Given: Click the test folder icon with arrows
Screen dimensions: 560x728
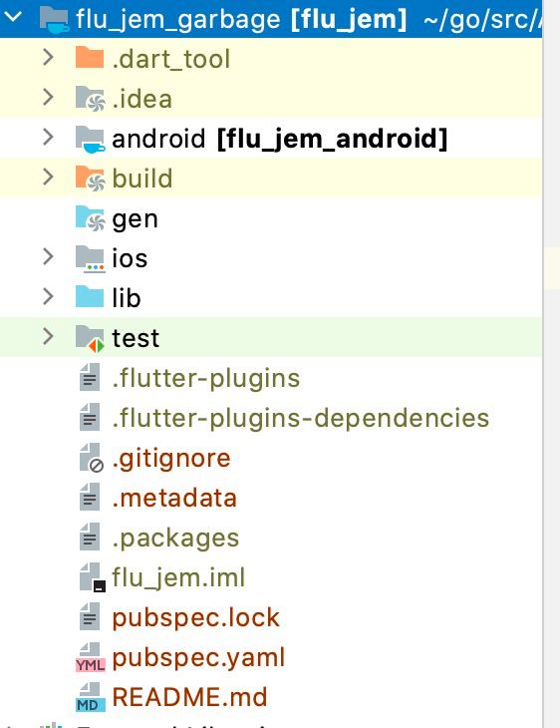Looking at the screenshot, I should point(90,338).
